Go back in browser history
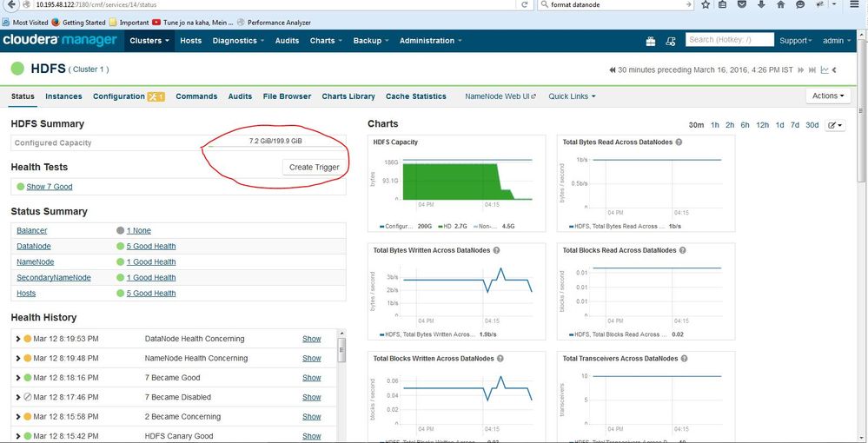 coord(11,4)
